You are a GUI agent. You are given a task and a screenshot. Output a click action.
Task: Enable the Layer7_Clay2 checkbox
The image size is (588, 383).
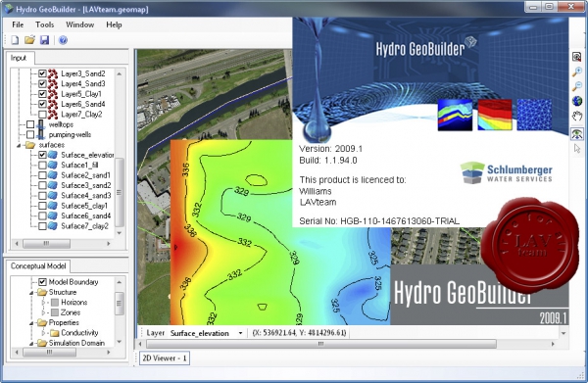[x=42, y=115]
